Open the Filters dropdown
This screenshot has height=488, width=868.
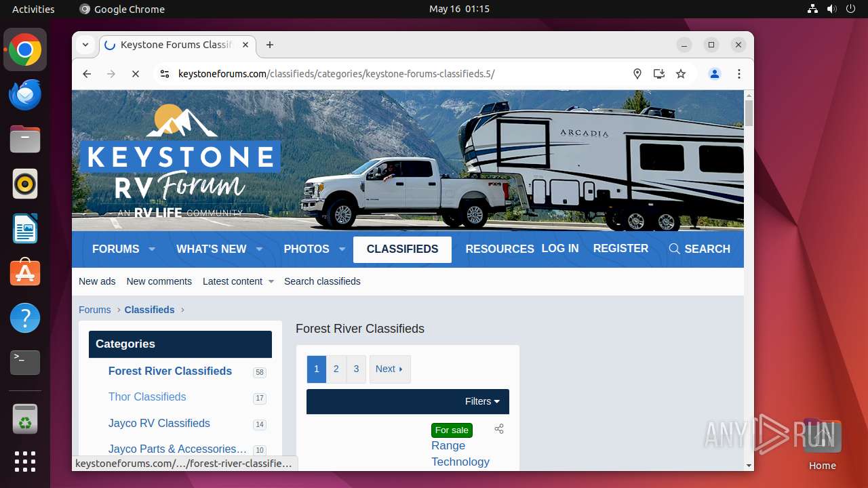(482, 401)
